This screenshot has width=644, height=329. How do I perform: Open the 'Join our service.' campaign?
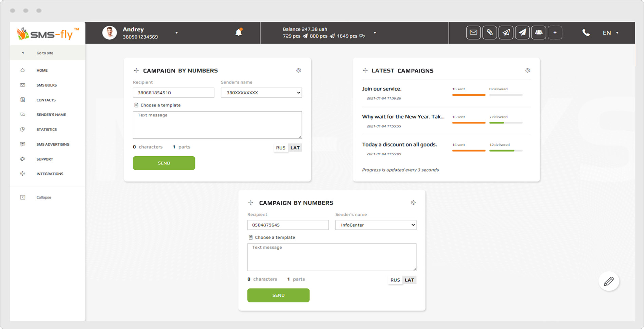pos(382,89)
